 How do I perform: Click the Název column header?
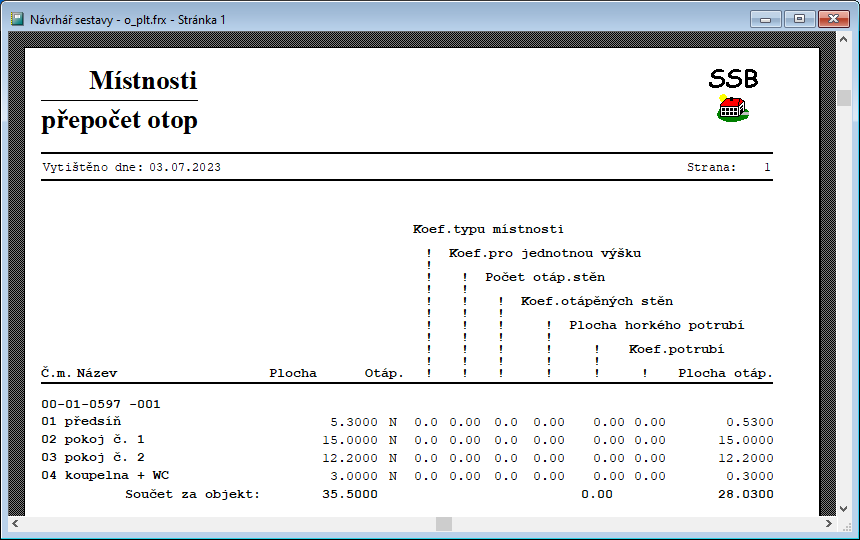pyautogui.click(x=97, y=373)
